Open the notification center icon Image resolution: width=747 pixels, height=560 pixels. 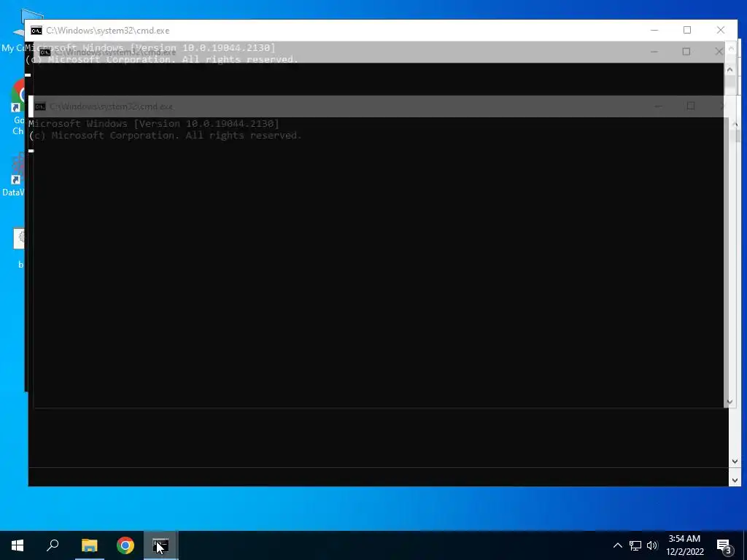(x=724, y=545)
